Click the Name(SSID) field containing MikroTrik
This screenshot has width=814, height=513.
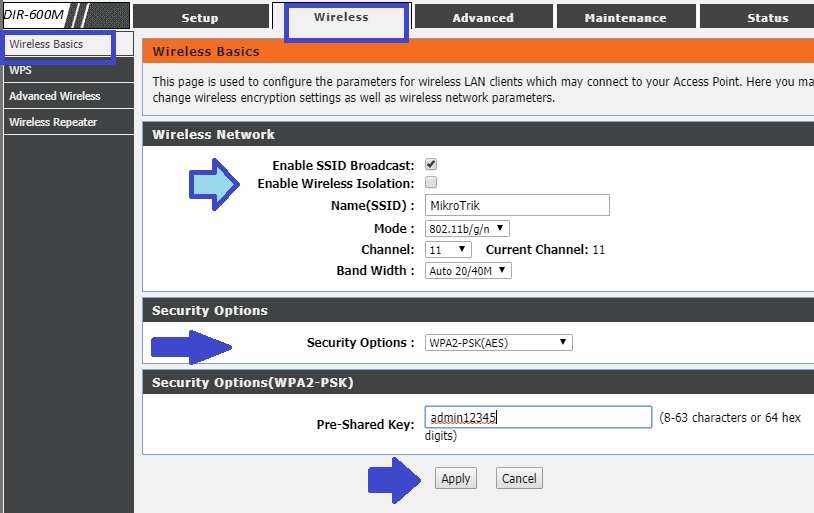click(x=517, y=205)
